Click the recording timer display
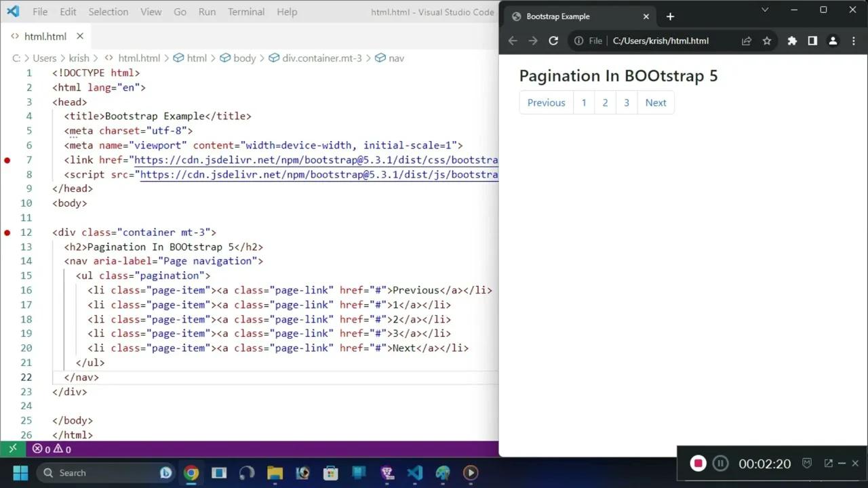The image size is (868, 488). tap(764, 463)
